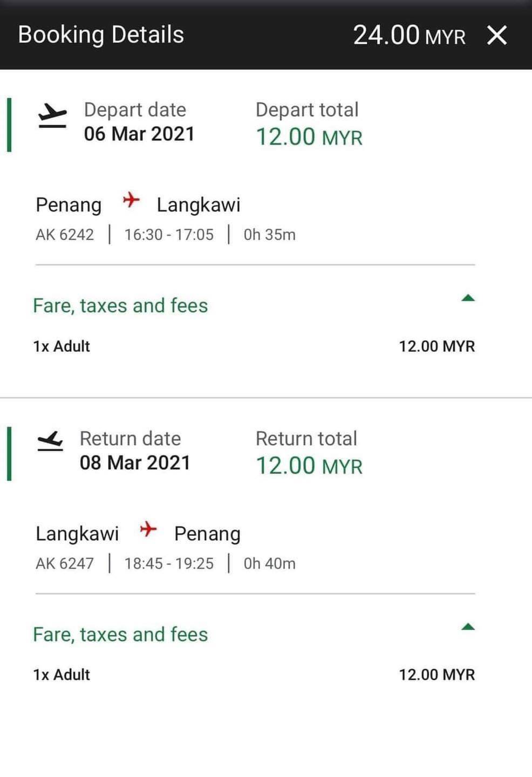
Task: Click the Booking Details title
Action: [101, 35]
